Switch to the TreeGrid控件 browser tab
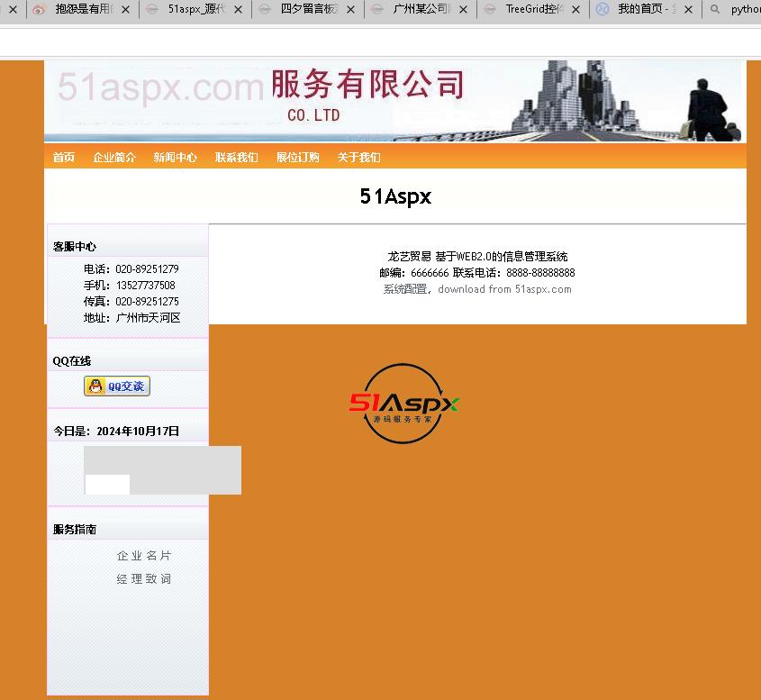Viewport: 761px width, 700px height. 533,9
